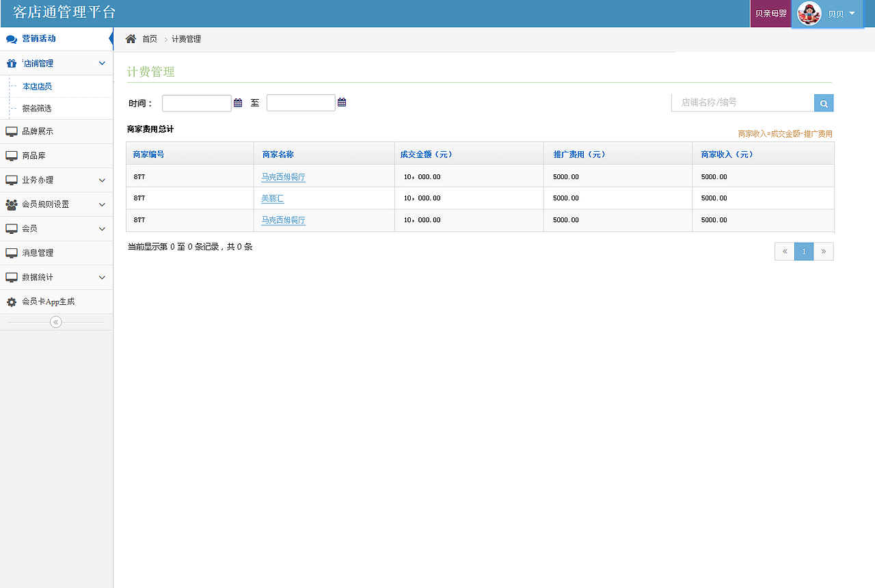
Task: Click 商家收入=成交金额-推广费用 note
Action: [x=785, y=134]
